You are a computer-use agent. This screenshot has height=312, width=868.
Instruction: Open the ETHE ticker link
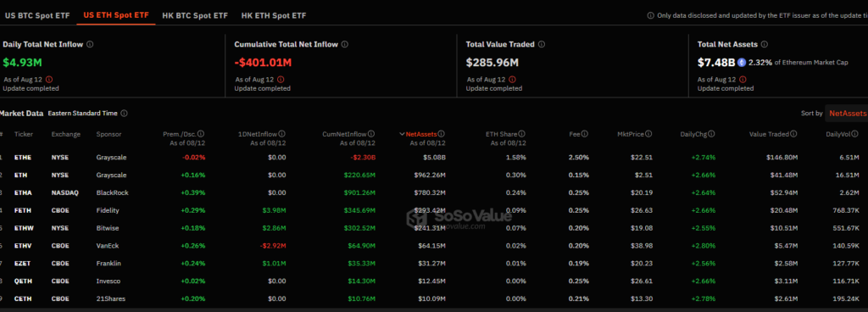tap(23, 157)
